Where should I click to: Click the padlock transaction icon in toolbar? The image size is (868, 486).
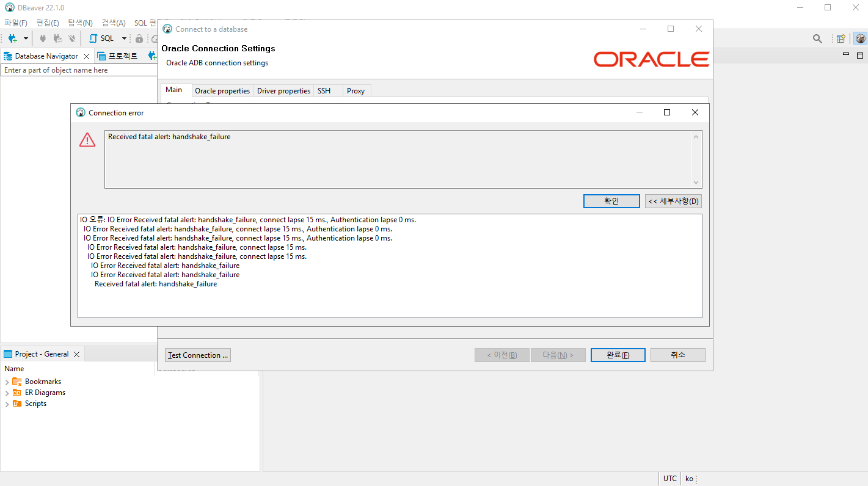139,38
